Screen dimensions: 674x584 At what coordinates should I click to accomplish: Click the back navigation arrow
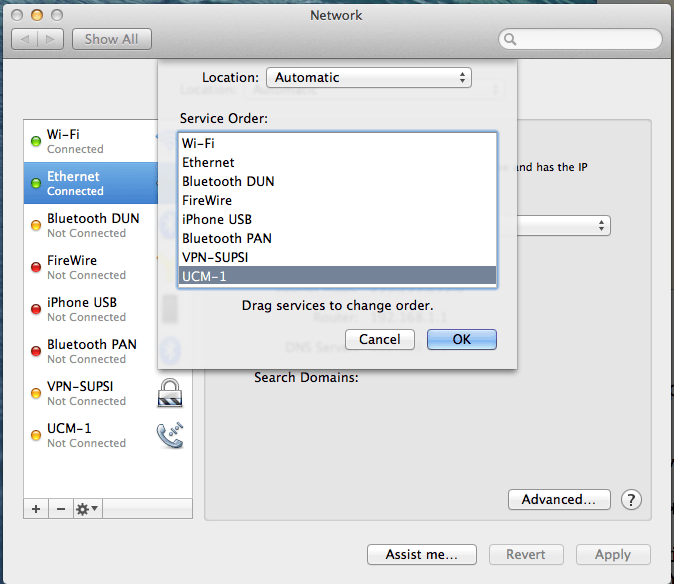pos(26,39)
